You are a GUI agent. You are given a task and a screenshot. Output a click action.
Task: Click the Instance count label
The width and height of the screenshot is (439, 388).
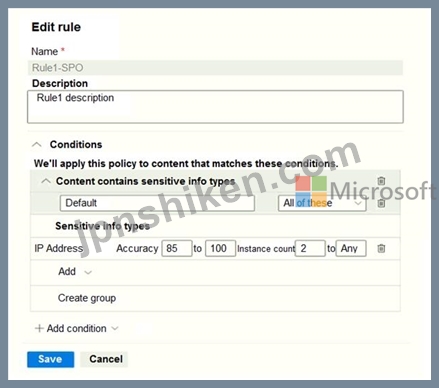pyautogui.click(x=266, y=249)
